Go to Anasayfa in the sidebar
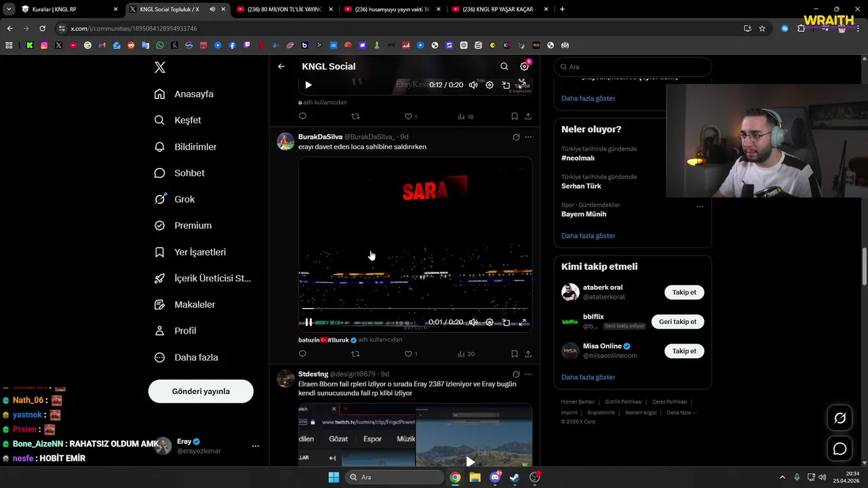The width and height of the screenshot is (868, 488). pos(184,94)
